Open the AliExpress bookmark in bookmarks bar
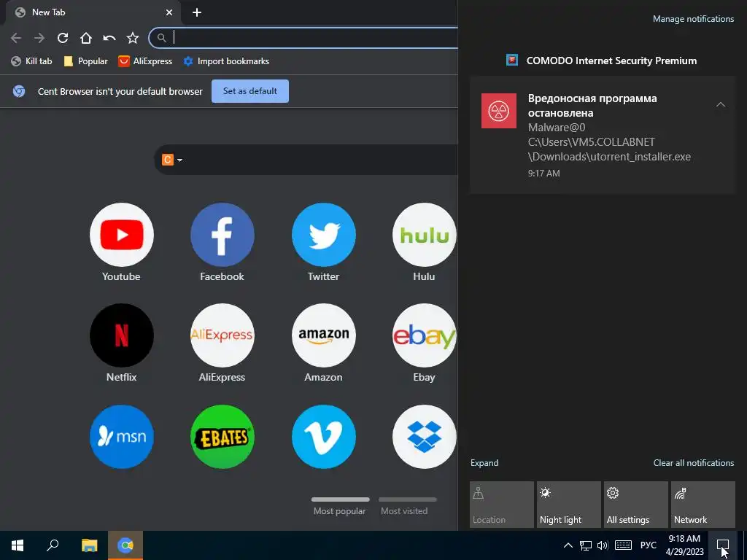Viewport: 747px width, 560px height. click(145, 61)
